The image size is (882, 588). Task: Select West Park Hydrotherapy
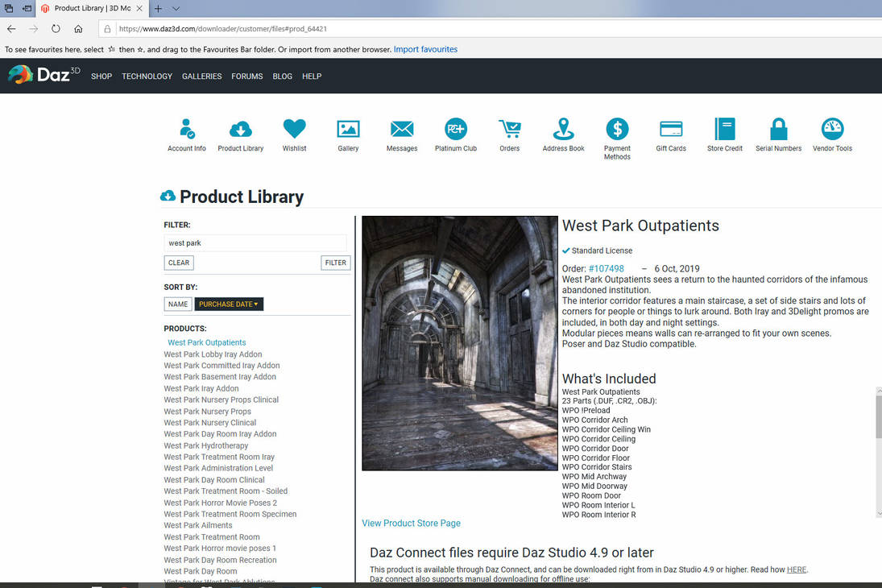coord(206,445)
